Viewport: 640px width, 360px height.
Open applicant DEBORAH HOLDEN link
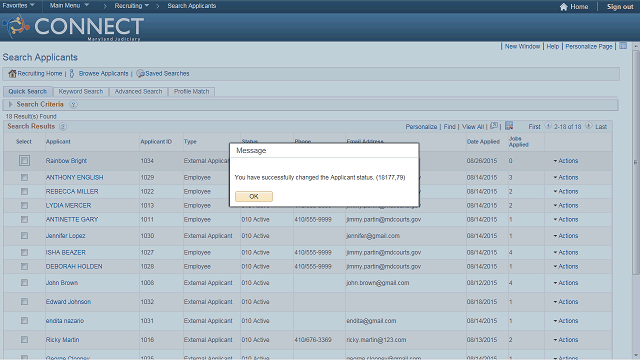[x=74, y=267]
